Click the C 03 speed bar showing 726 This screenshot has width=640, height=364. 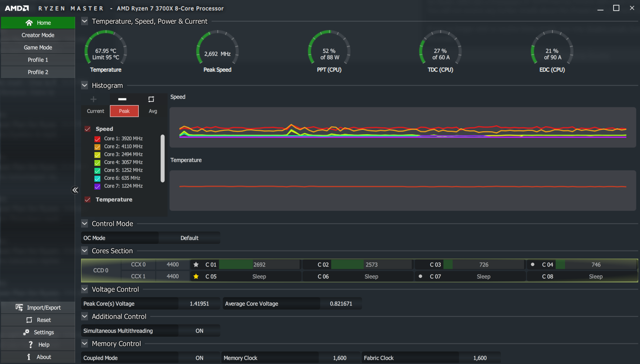[484, 265]
